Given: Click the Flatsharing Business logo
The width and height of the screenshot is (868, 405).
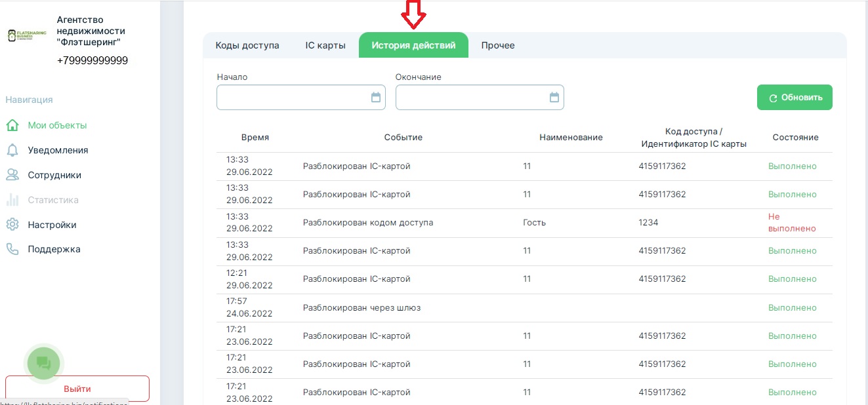Looking at the screenshot, I should click(27, 35).
